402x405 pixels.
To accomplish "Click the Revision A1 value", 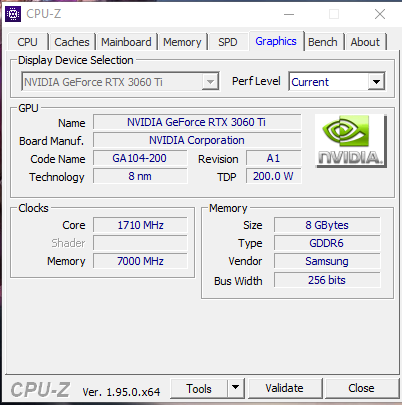I will pyautogui.click(x=273, y=158).
